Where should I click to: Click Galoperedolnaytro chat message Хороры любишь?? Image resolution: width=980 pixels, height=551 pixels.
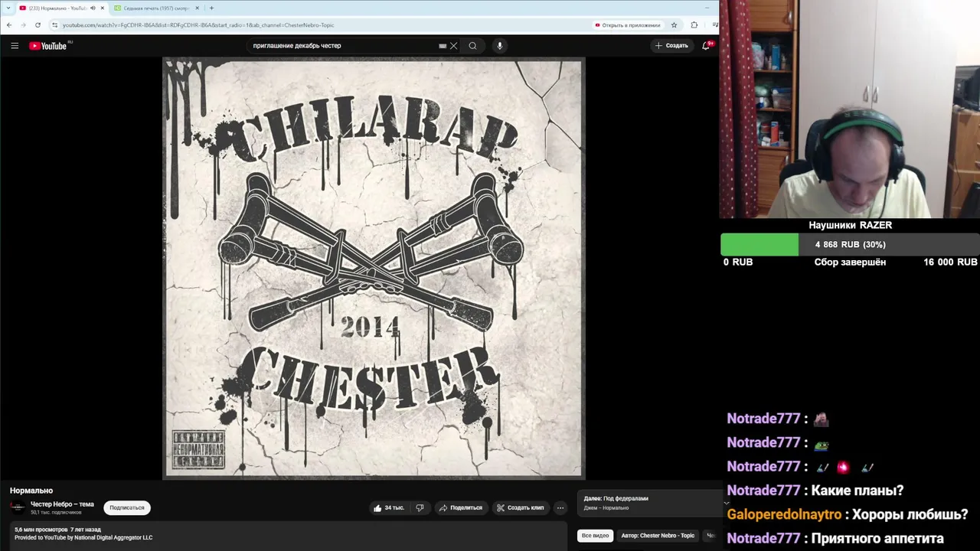[848, 514]
